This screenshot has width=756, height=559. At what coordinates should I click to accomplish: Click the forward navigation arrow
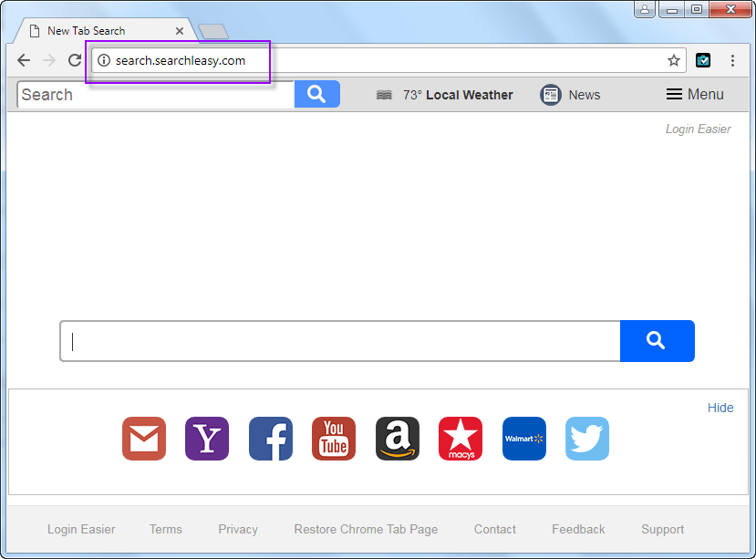click(x=48, y=60)
